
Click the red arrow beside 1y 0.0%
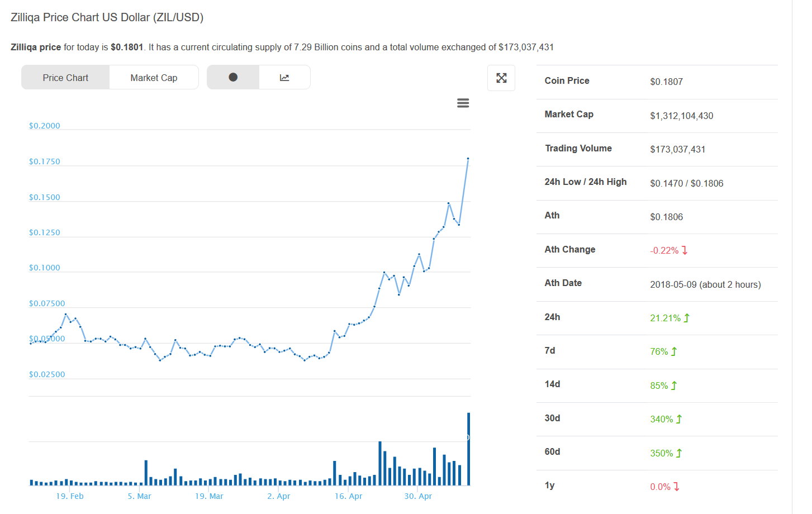click(677, 487)
